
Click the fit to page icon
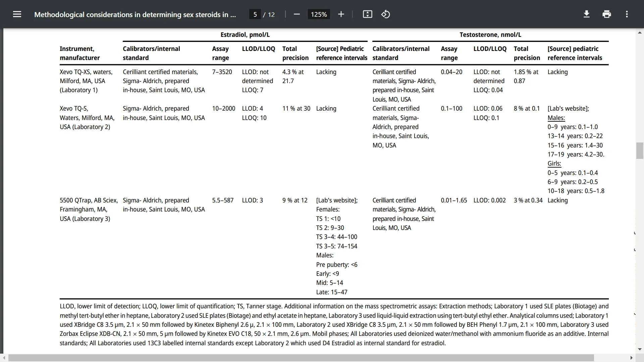click(x=367, y=14)
